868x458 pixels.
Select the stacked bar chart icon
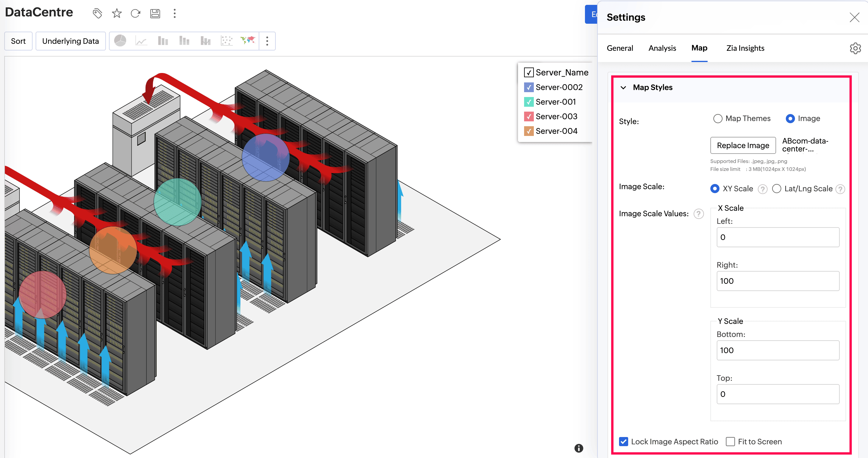coord(184,41)
